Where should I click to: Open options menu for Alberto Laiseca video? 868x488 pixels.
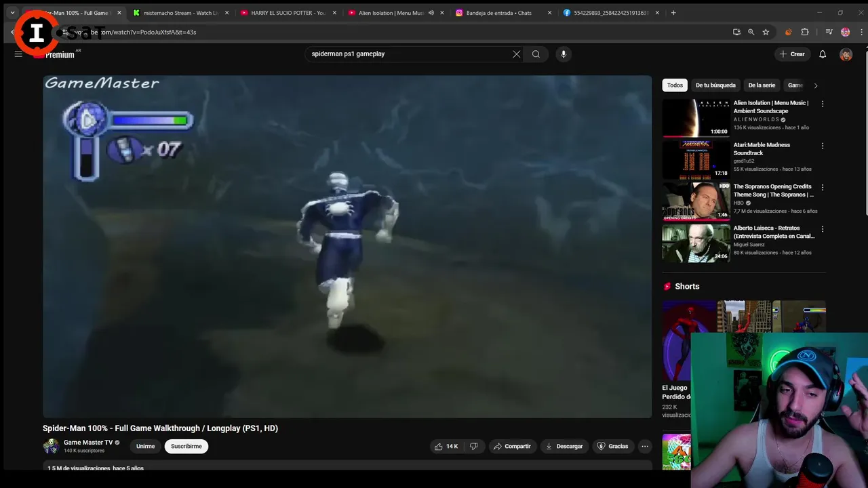(x=823, y=229)
